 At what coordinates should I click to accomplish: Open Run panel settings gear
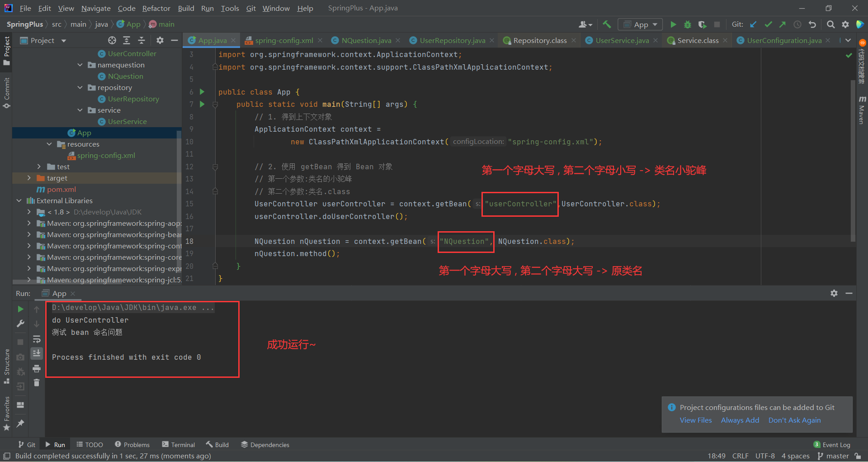click(834, 293)
